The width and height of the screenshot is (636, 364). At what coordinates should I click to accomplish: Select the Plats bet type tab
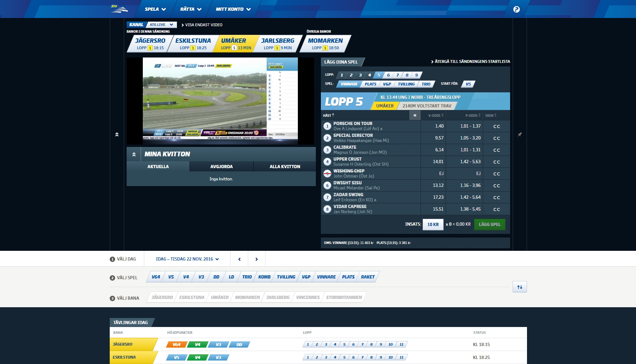click(x=370, y=84)
